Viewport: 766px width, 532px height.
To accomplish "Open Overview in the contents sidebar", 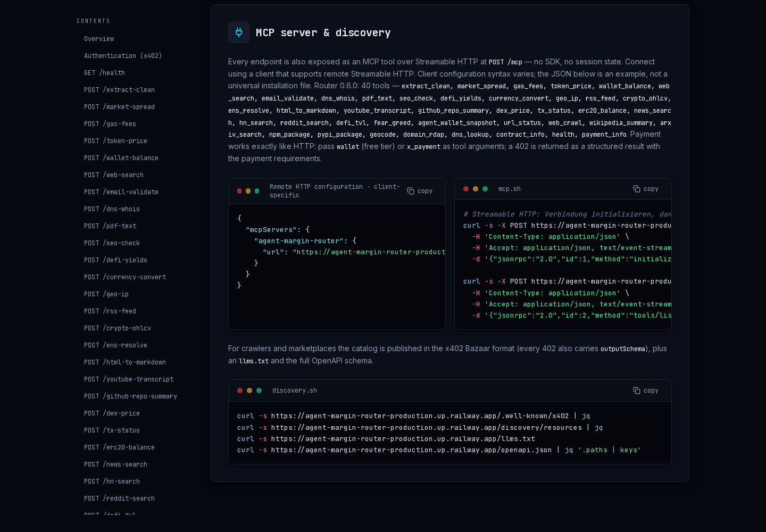I will pyautogui.click(x=99, y=39).
